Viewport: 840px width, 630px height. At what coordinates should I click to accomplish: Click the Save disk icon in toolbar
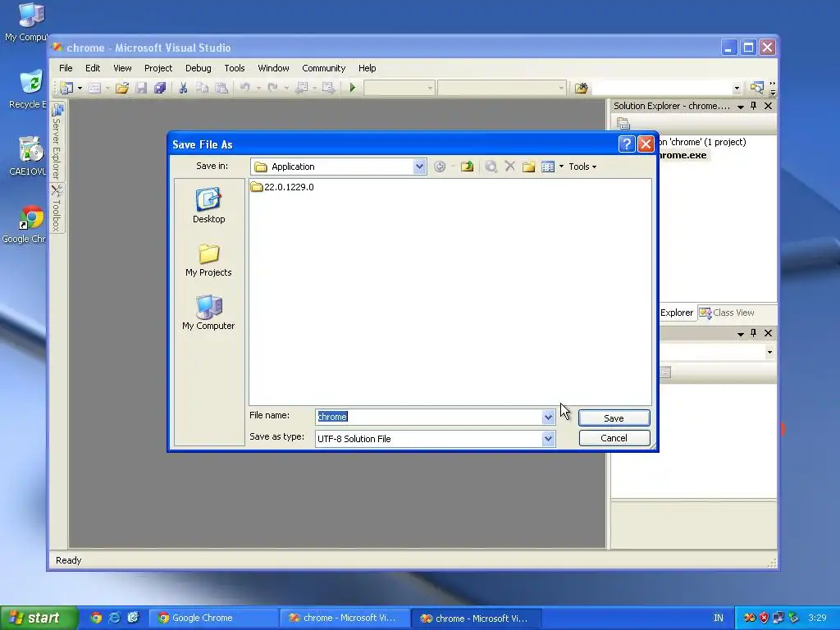141,88
